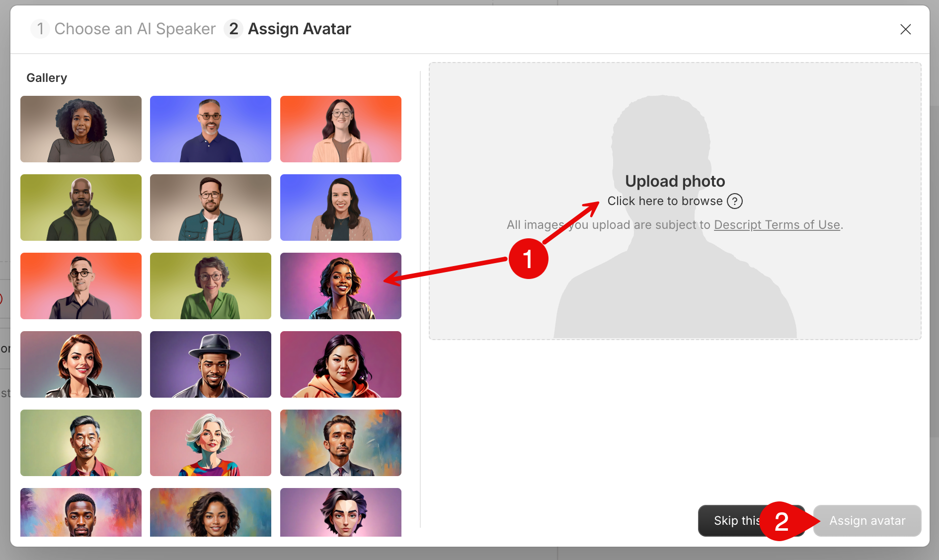Click the help question mark icon
The height and width of the screenshot is (560, 939).
pyautogui.click(x=734, y=201)
